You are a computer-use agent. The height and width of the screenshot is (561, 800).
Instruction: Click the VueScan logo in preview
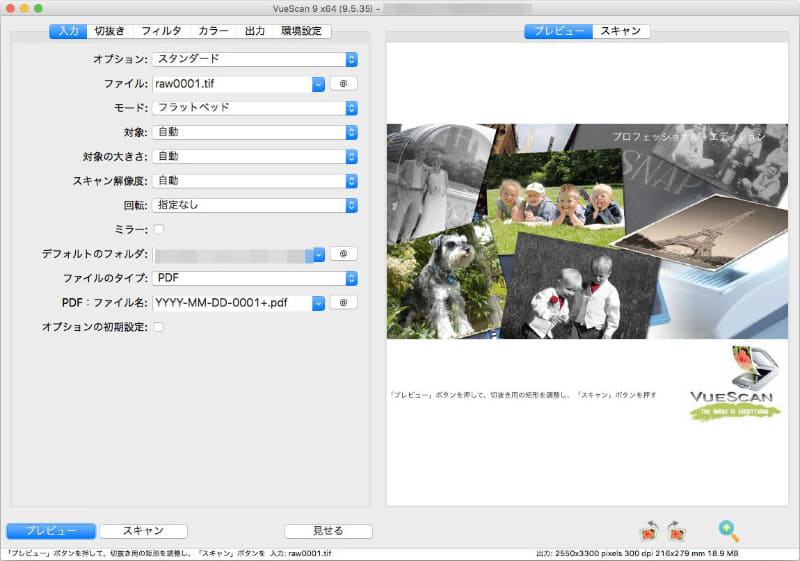(x=734, y=384)
